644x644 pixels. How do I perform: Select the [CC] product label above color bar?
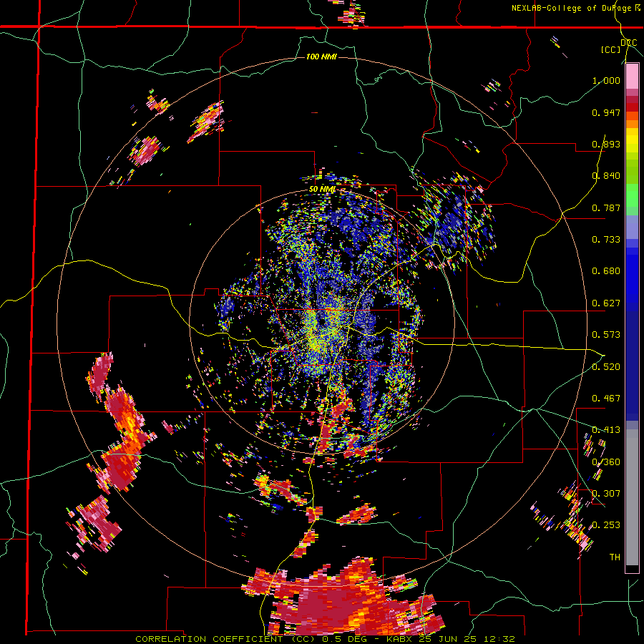click(610, 49)
